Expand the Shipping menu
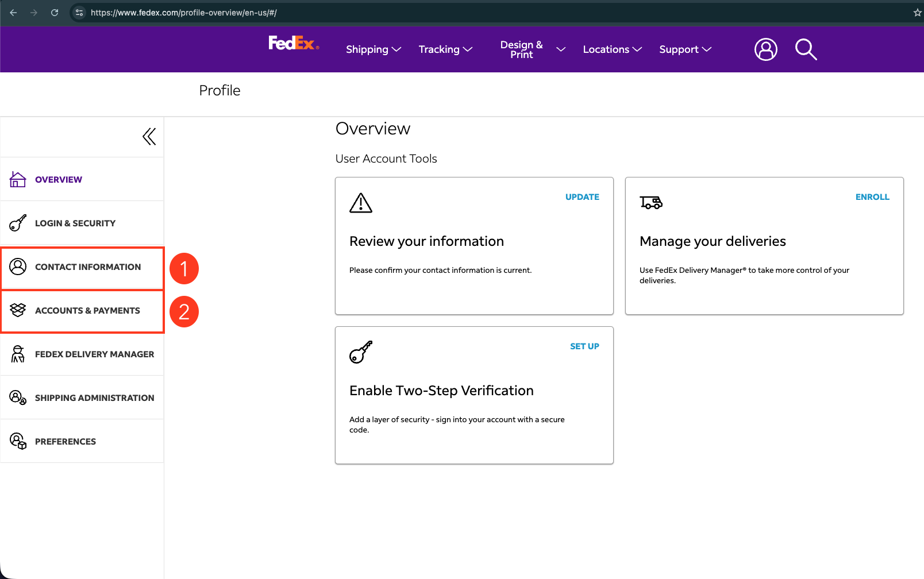This screenshot has height=579, width=924. coord(374,49)
